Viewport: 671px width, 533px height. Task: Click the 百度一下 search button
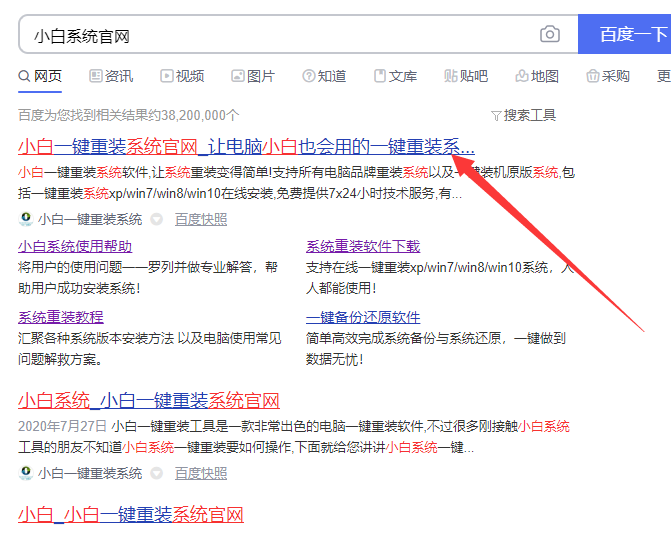628,35
